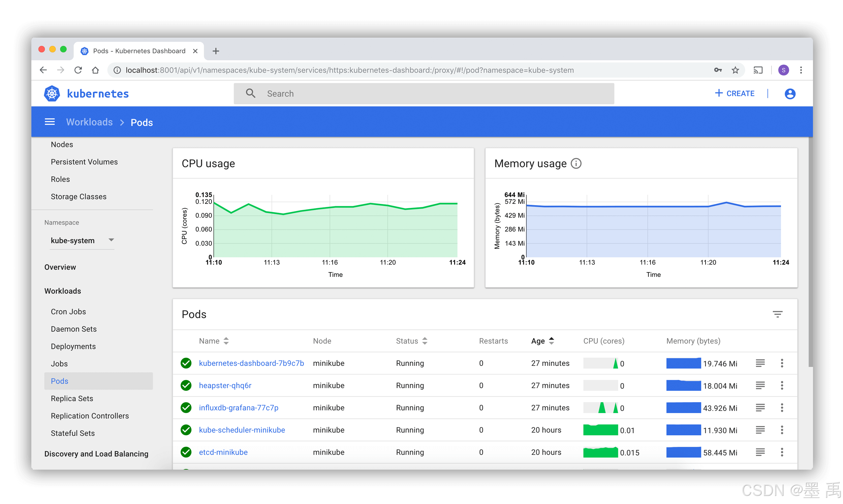
Task: Click the page vertical scrollbar
Action: [x=811, y=252]
